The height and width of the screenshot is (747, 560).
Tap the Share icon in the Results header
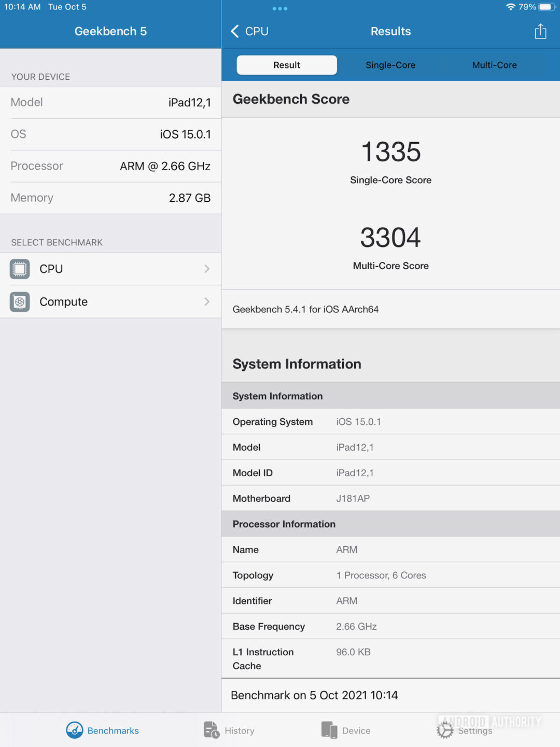tap(540, 31)
